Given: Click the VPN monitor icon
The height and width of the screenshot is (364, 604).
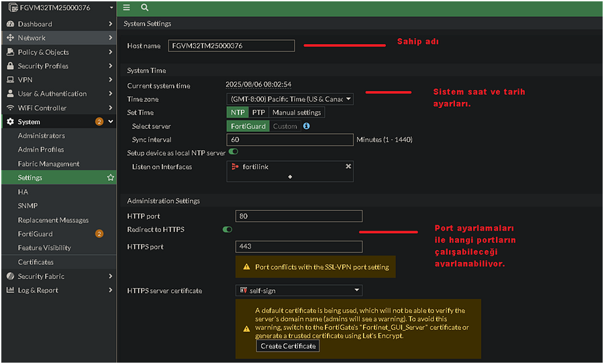Looking at the screenshot, I should point(10,80).
